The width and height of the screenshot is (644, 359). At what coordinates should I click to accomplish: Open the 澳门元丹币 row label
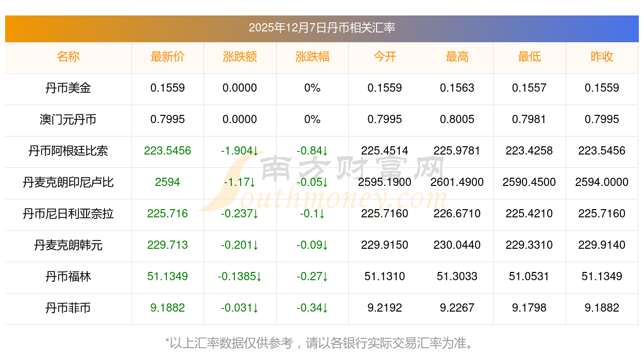pos(68,119)
